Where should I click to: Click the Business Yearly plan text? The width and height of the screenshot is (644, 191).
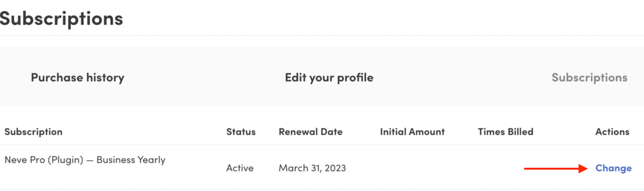131,160
